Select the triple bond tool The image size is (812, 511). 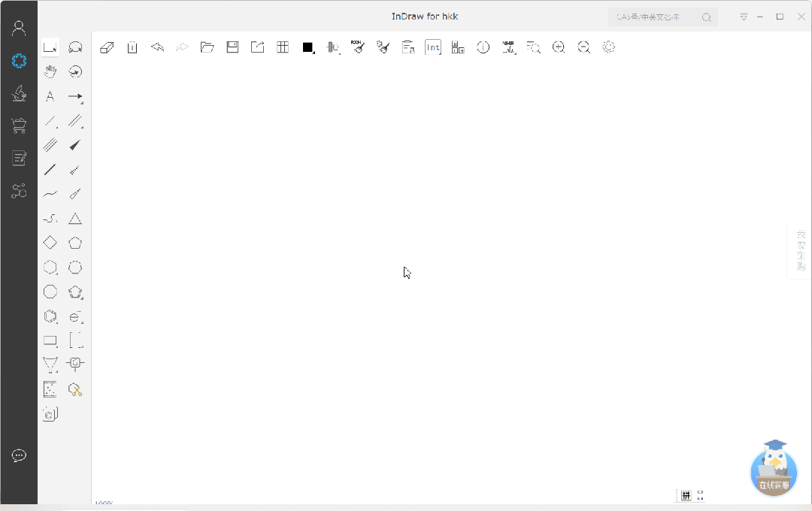tap(50, 145)
